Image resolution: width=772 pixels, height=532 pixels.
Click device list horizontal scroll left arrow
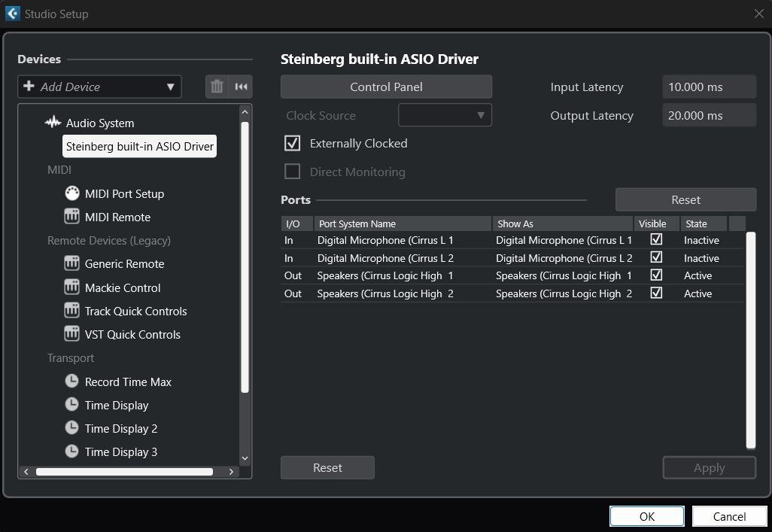[x=26, y=471]
